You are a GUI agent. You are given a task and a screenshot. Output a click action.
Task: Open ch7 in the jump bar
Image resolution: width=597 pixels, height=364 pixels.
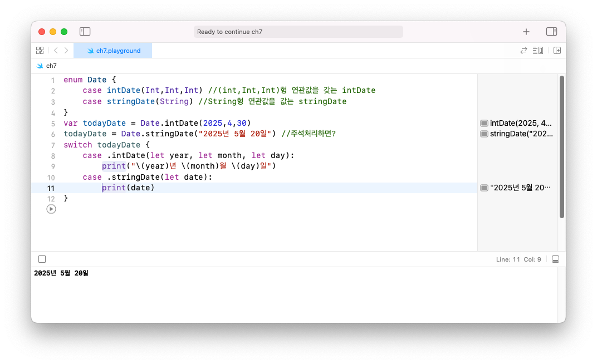(x=51, y=66)
